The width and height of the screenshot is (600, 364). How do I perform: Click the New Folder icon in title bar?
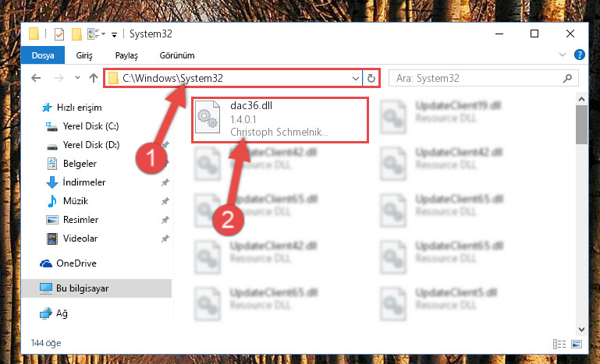click(76, 34)
